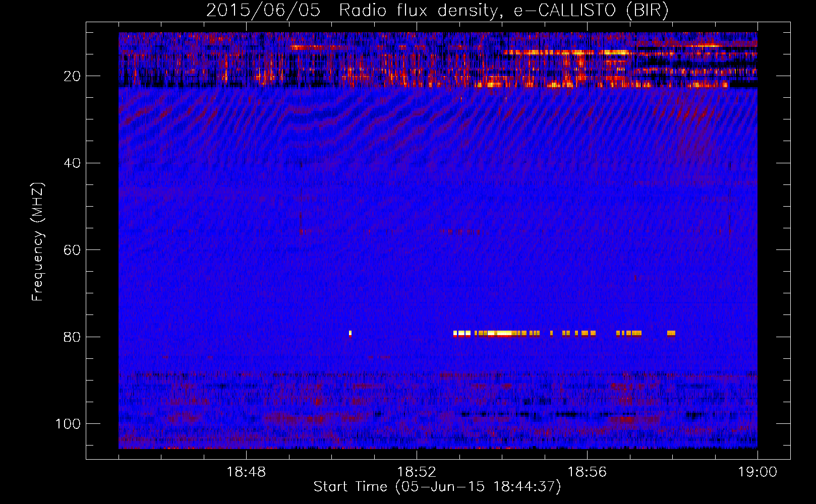The height and width of the screenshot is (504, 816).
Task: Click the 40 MHz frequency tick label
Action: (72, 163)
